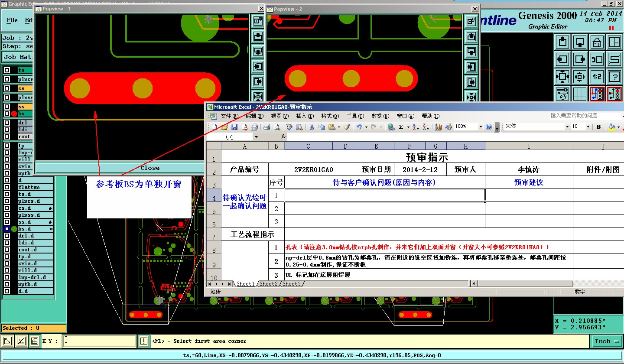Open the Excel zoom 100% dropdown
This screenshot has height=364, width=624.
pos(480,127)
